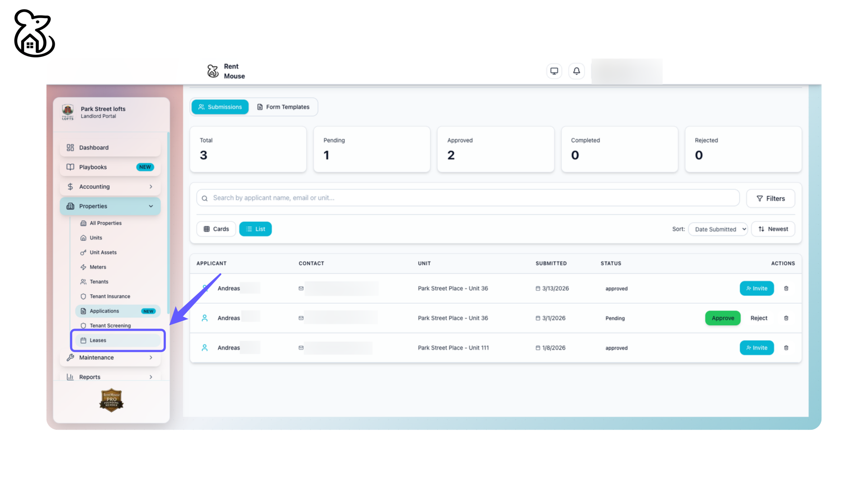
Task: Select the Tenant Screening shield icon
Action: click(84, 325)
